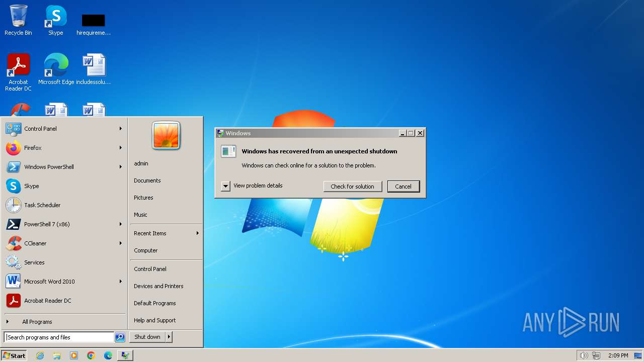Click the Skype icon in Start menu
This screenshot has height=362, width=644.
coord(13,186)
